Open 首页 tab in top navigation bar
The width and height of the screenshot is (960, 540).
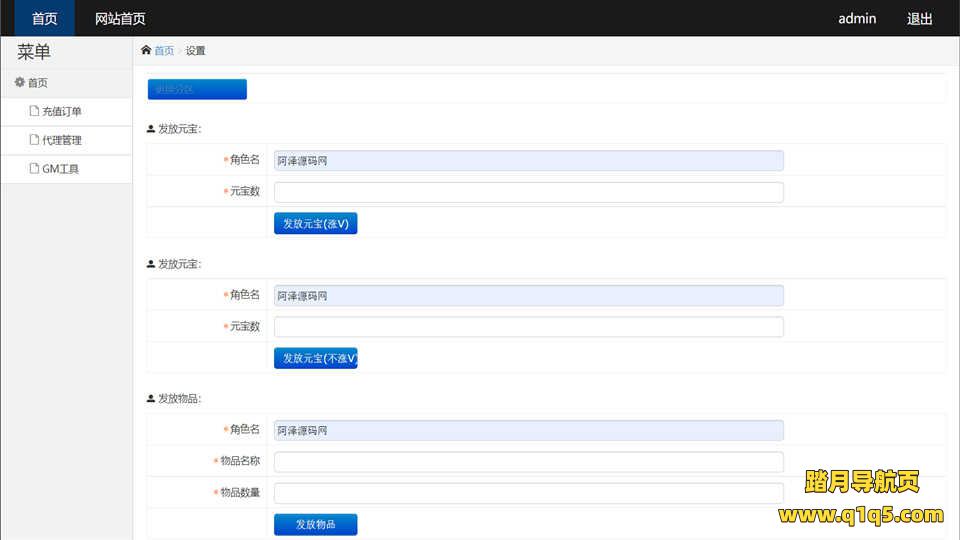tap(44, 18)
